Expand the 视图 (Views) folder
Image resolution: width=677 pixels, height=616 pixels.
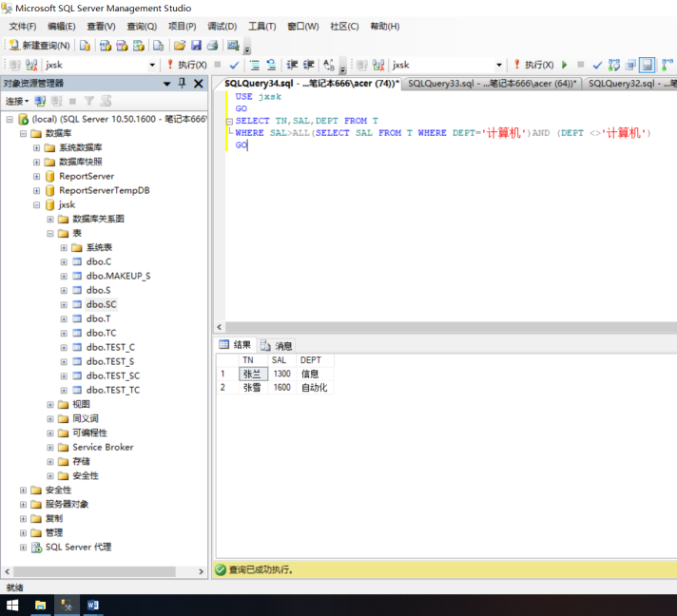(x=50, y=404)
